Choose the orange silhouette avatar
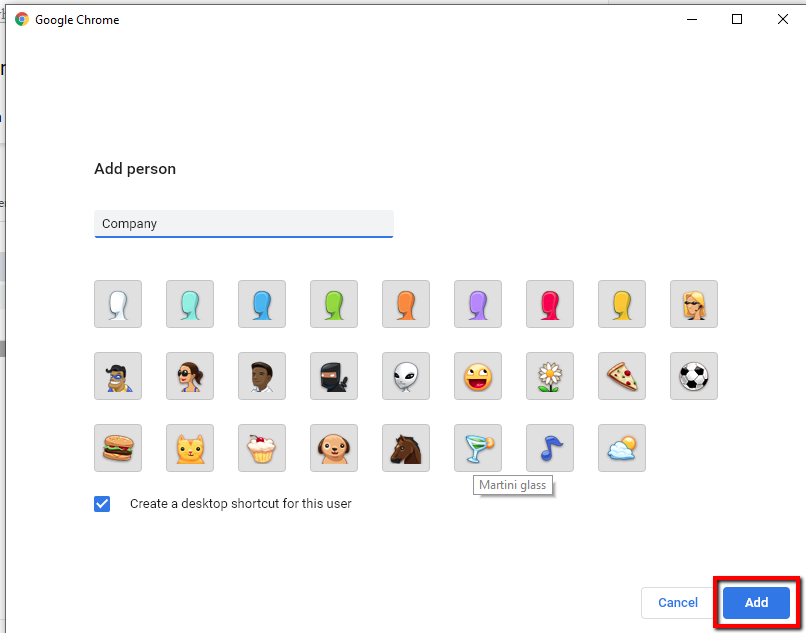This screenshot has height=633, width=806. 406,304
